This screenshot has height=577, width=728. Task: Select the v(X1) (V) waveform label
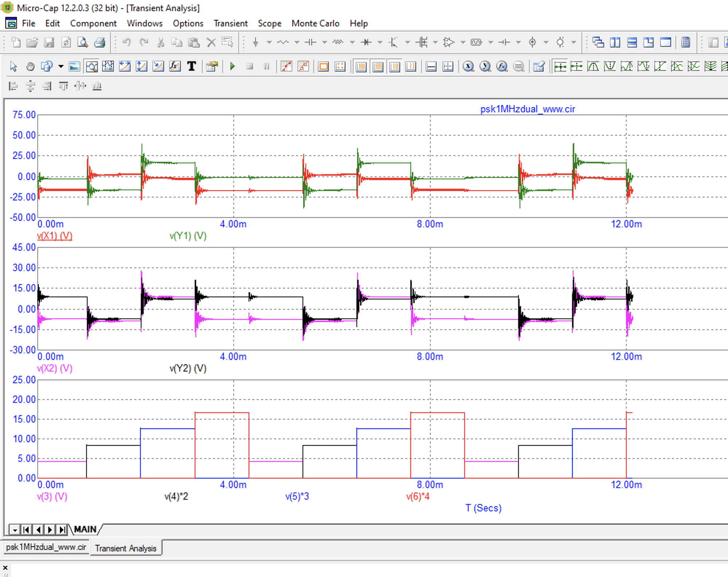click(x=55, y=236)
